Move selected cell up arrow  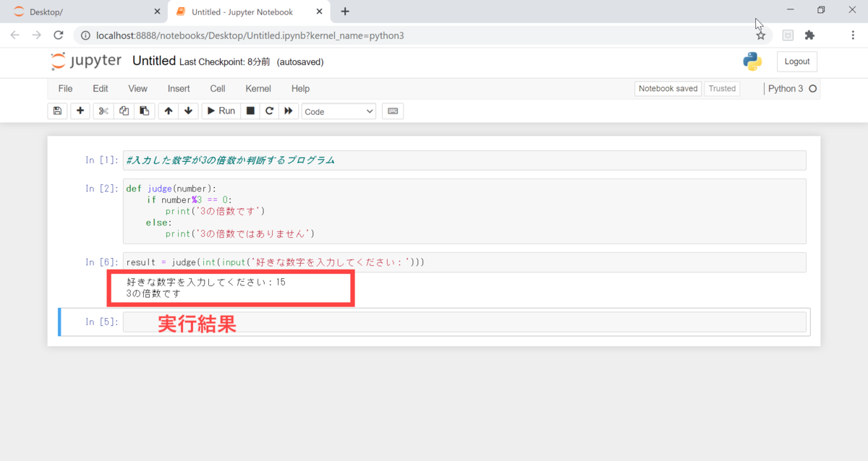[168, 111]
